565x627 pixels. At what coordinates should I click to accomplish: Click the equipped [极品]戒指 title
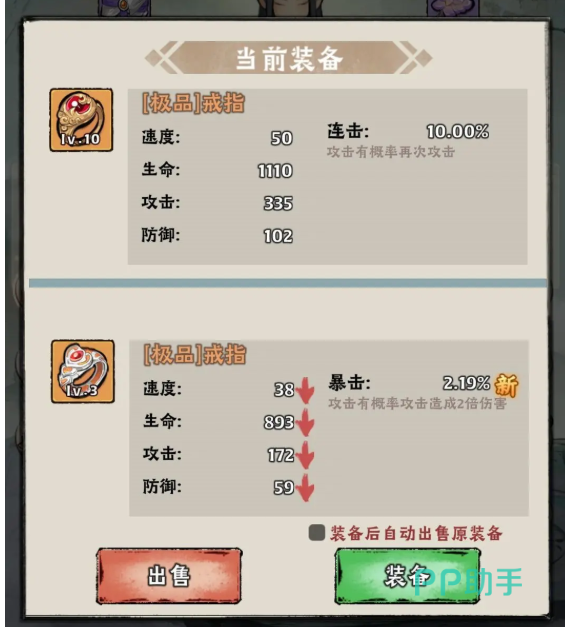193,103
